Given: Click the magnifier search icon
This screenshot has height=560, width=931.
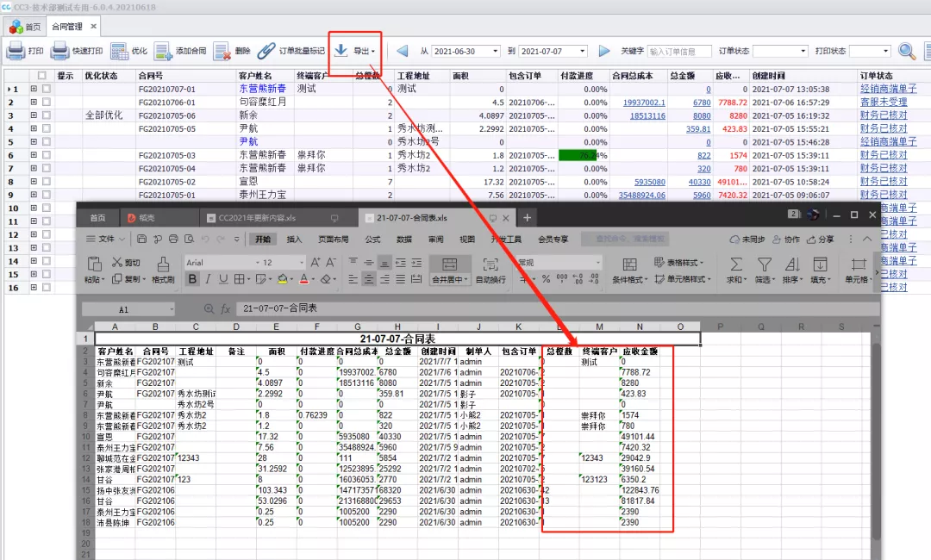Looking at the screenshot, I should tap(907, 51).
